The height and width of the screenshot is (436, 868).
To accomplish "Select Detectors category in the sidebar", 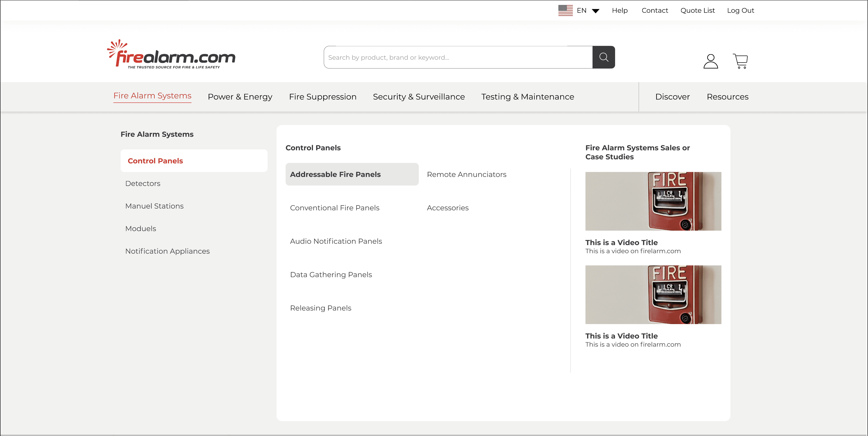I will click(142, 183).
